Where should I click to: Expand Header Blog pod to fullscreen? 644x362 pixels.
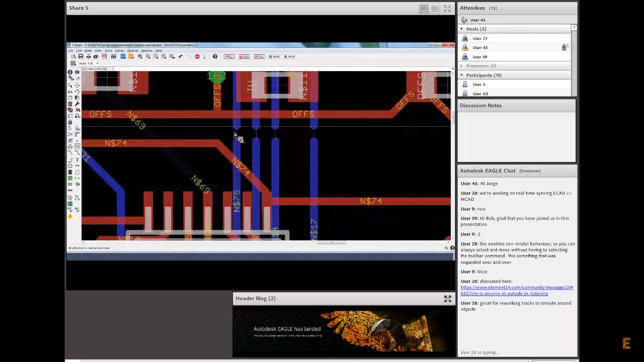pos(447,299)
